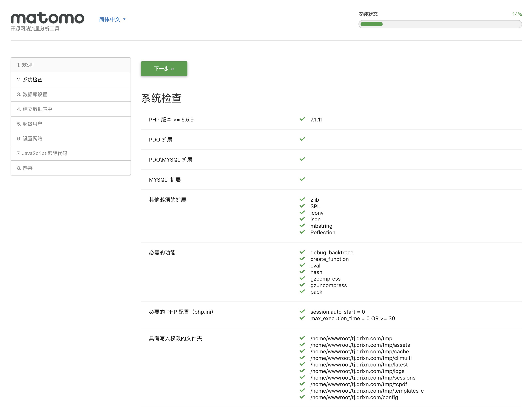The width and height of the screenshot is (532, 409).
Task: Select step 1. 欢迎! in sidebar
Action: 71,65
